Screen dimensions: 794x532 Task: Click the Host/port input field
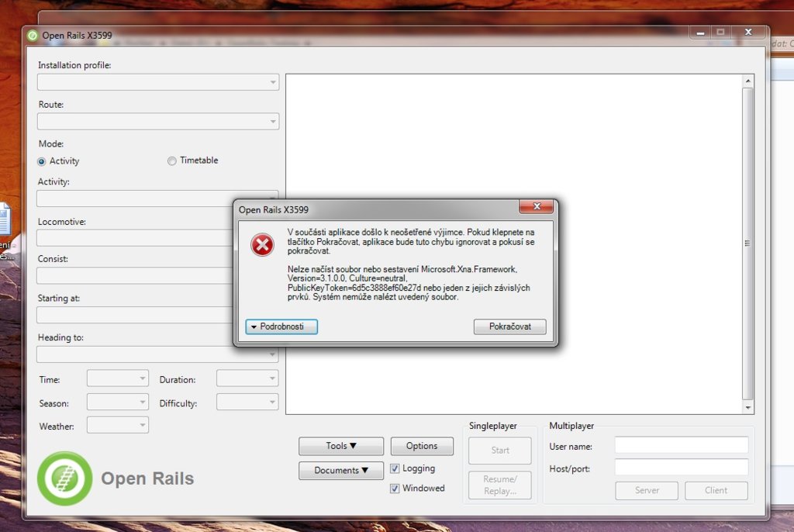pos(681,467)
